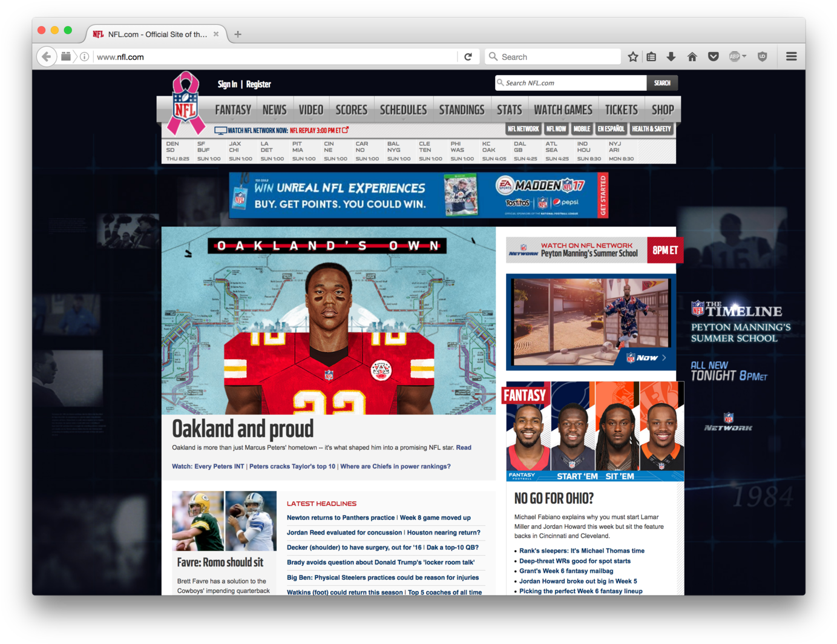Click the Pocket icon in toolbar

pos(714,57)
